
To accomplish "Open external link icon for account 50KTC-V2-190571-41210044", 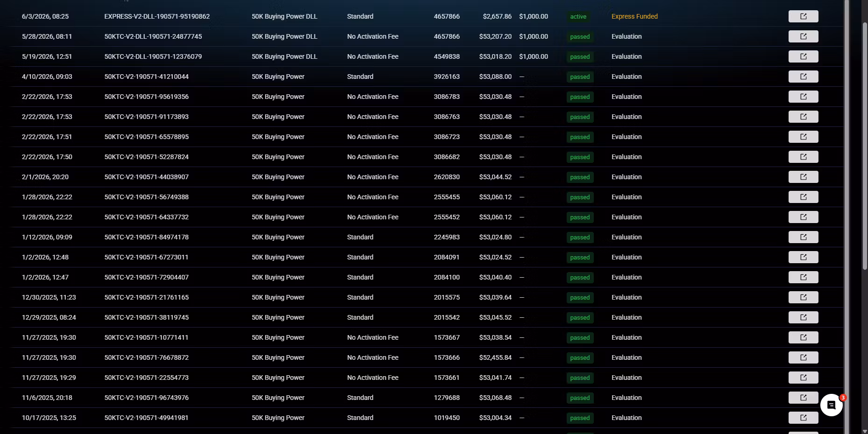I will tap(803, 77).
